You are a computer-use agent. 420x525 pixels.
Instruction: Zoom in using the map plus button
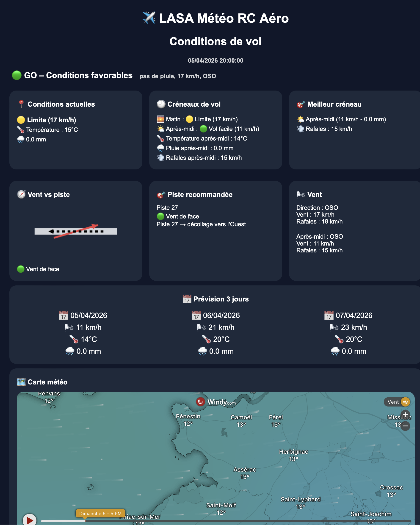(x=405, y=414)
